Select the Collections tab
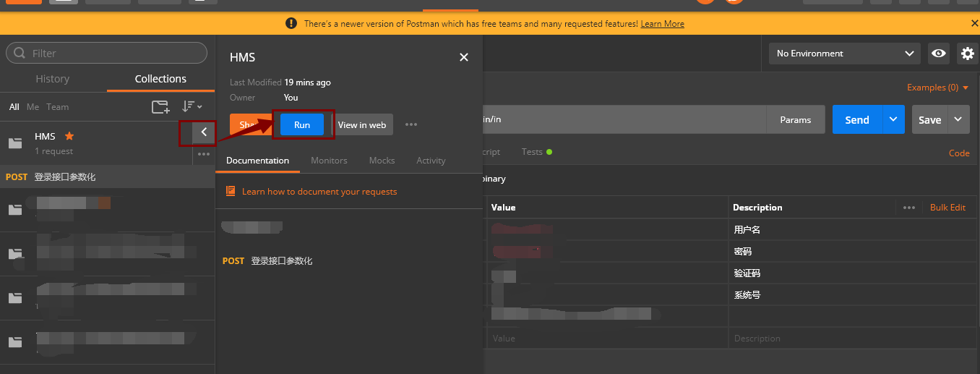 tap(160, 79)
